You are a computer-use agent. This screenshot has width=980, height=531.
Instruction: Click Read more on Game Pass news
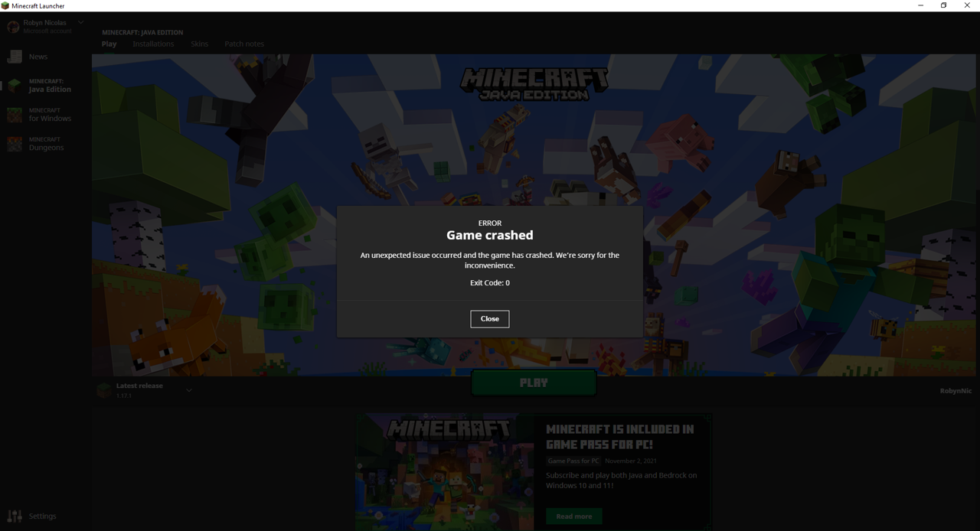tap(574, 516)
